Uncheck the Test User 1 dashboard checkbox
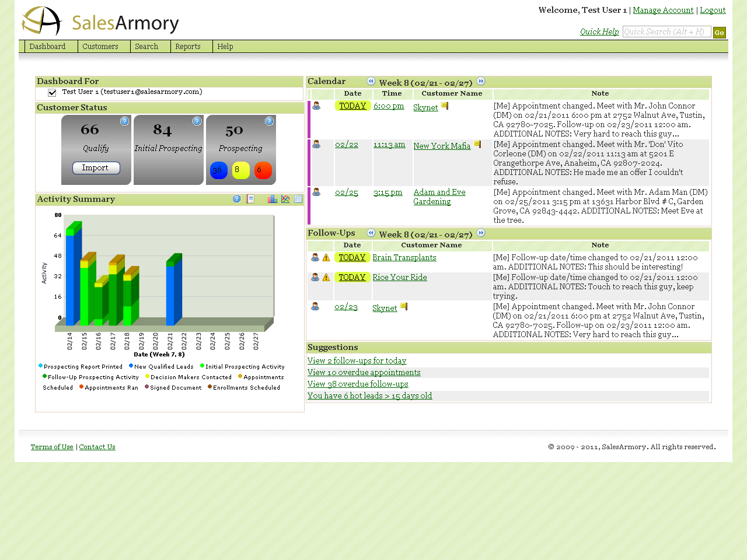This screenshot has width=747, height=560. pyautogui.click(x=52, y=92)
